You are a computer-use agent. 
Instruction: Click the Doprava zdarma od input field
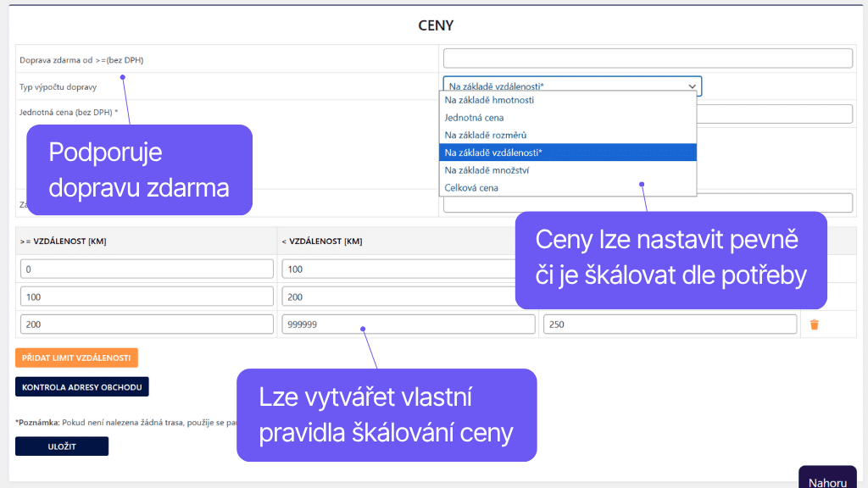tap(647, 58)
